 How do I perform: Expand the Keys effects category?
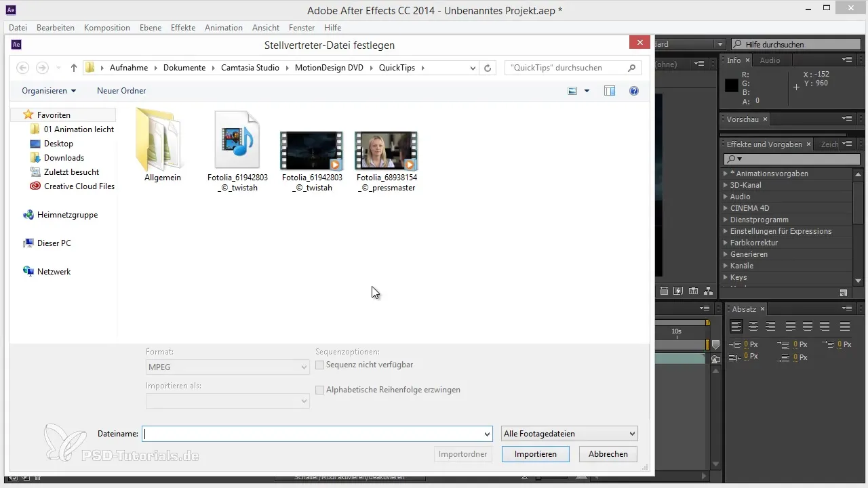click(x=726, y=277)
